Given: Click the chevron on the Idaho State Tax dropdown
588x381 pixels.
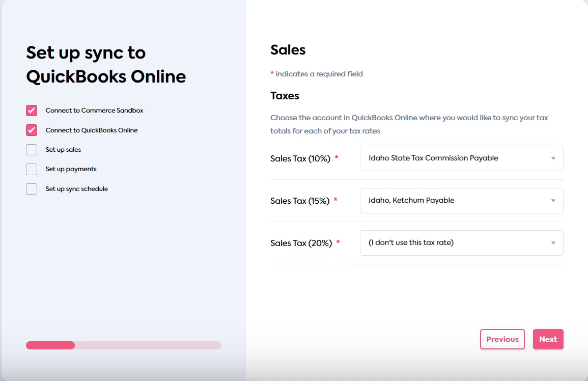Looking at the screenshot, I should coord(553,158).
